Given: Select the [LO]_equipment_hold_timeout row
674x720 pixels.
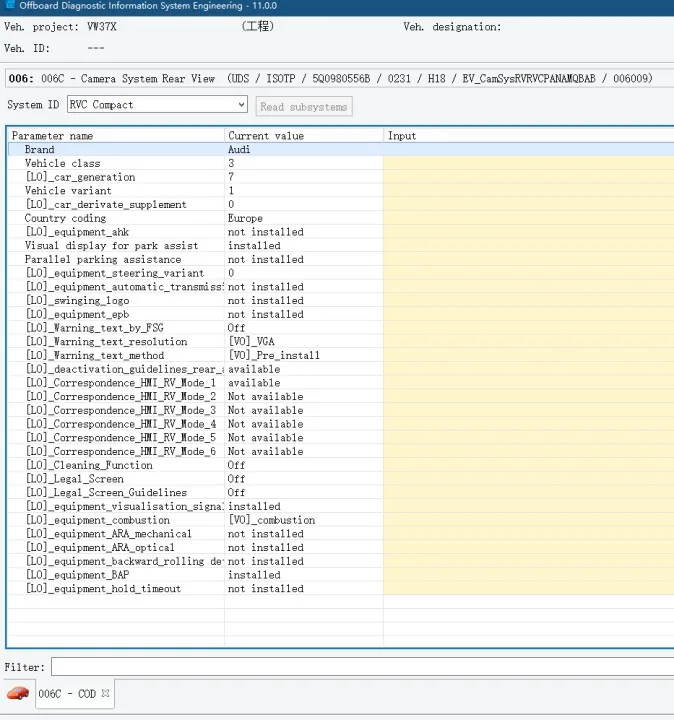Looking at the screenshot, I should (x=341, y=589).
